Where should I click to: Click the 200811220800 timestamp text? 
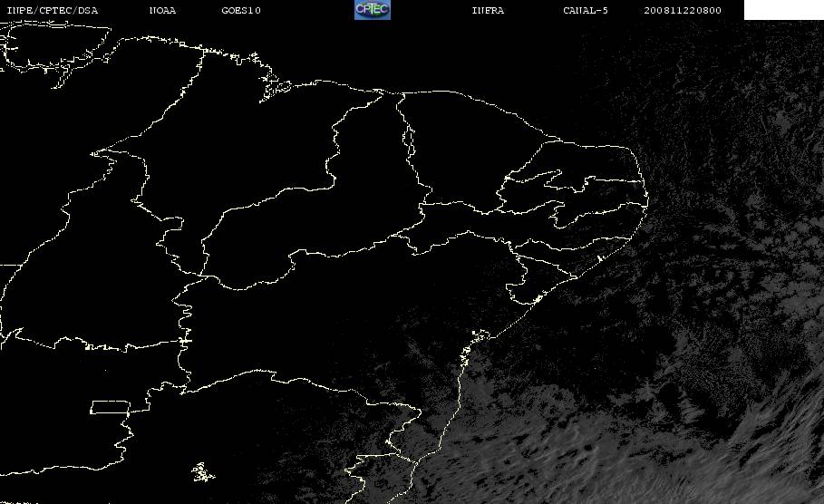pos(683,10)
